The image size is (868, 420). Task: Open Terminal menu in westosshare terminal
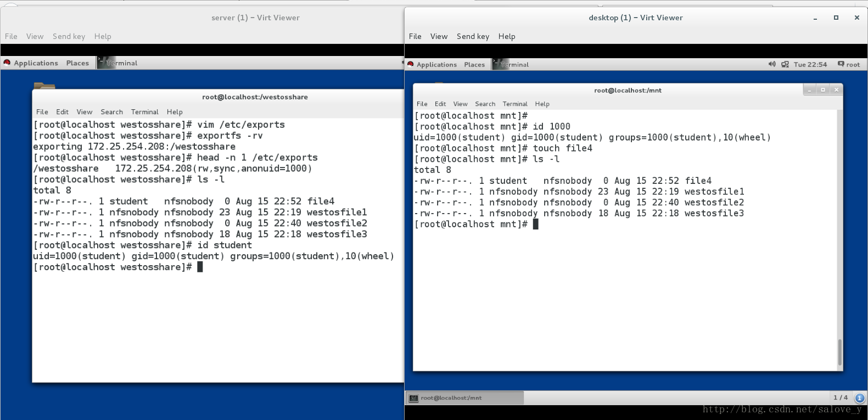(144, 112)
